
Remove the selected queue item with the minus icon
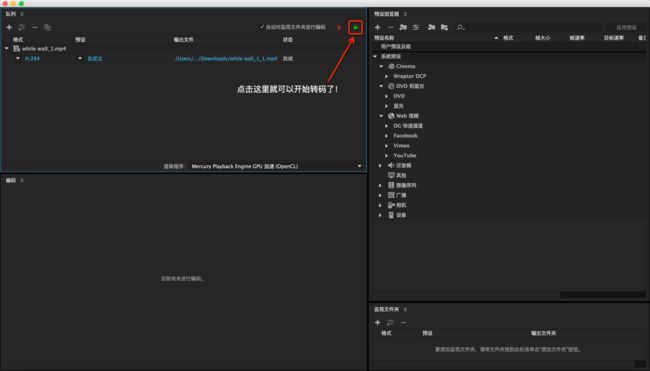(35, 27)
